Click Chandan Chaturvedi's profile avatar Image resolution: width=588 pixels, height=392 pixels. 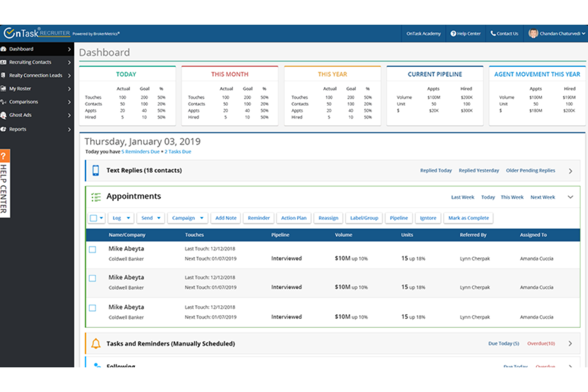tap(533, 33)
